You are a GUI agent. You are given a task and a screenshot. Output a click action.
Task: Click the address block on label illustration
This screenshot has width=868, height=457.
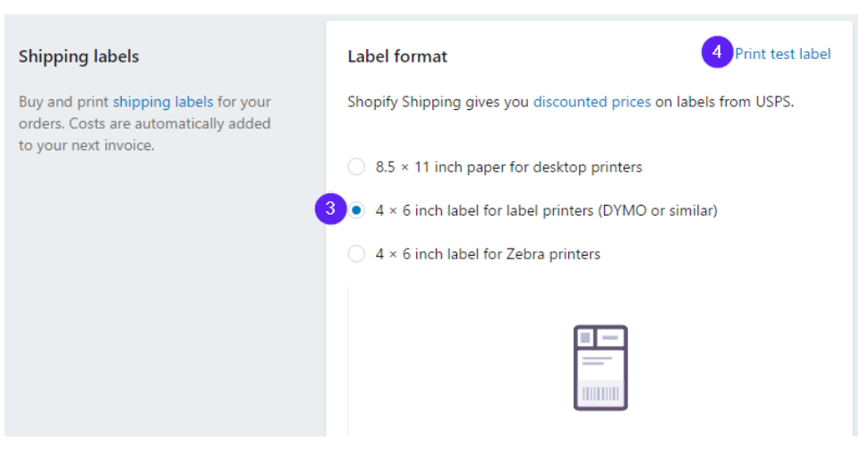(597, 360)
